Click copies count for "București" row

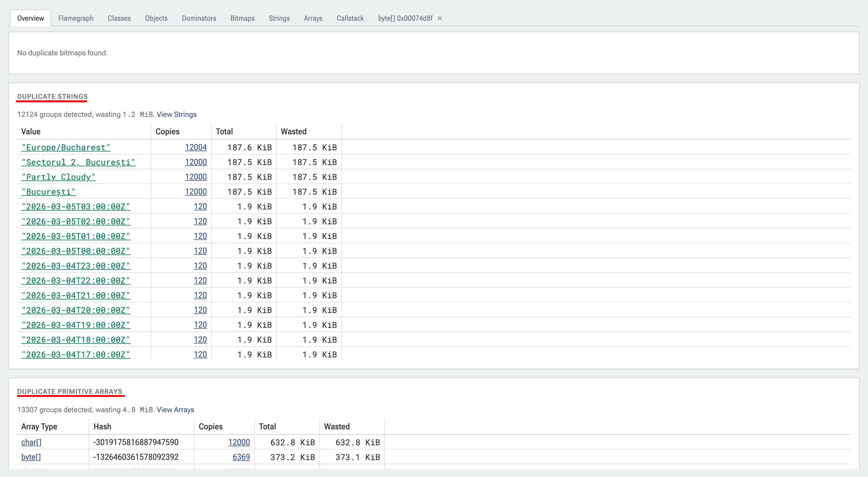click(196, 192)
